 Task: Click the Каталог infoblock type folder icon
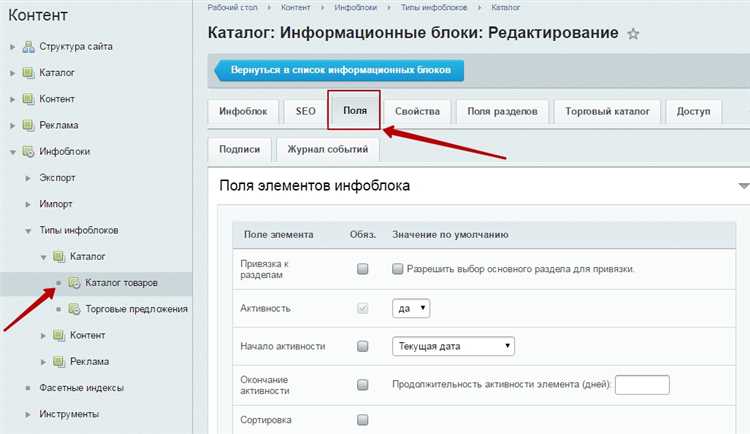59,256
